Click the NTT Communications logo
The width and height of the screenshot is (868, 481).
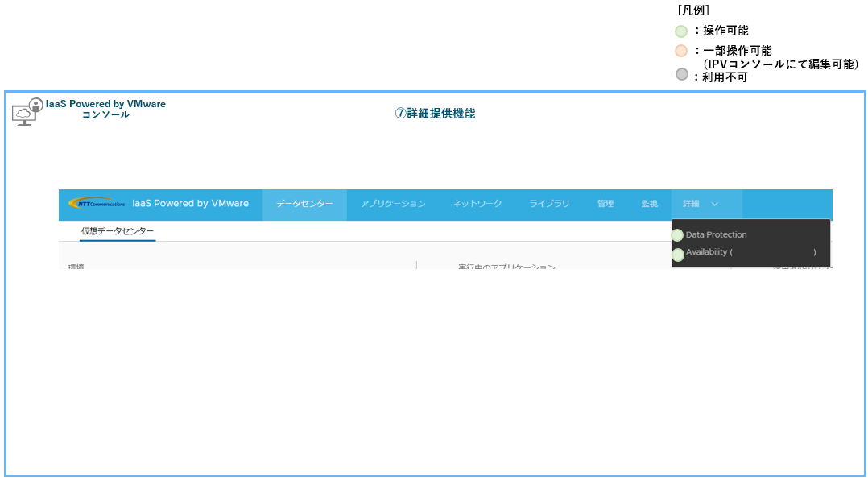(97, 203)
